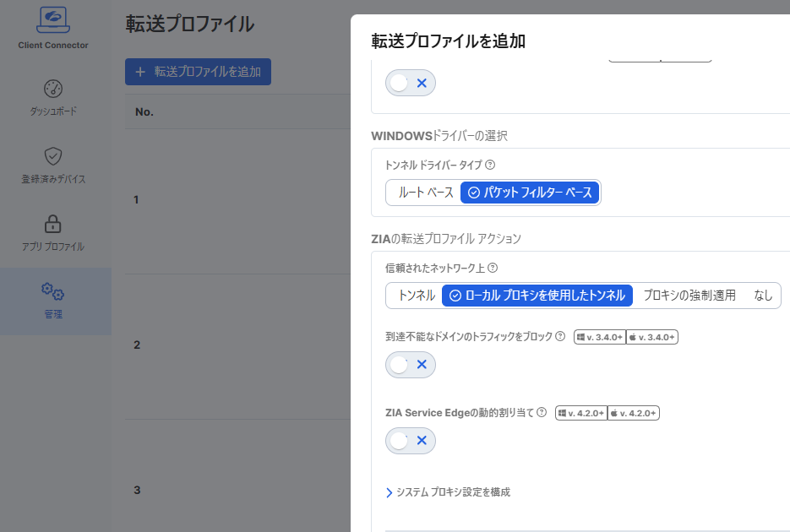Expand システム プロキシ設定を構成 section
The width and height of the screenshot is (790, 532).
tap(448, 492)
